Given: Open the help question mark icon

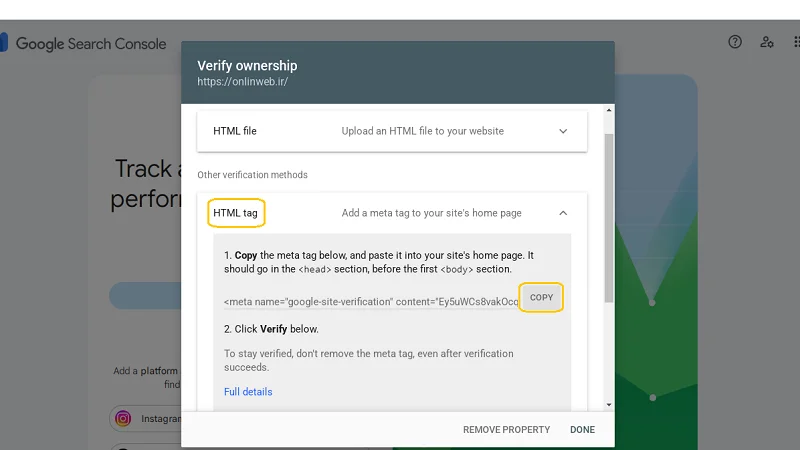Looking at the screenshot, I should point(735,42).
